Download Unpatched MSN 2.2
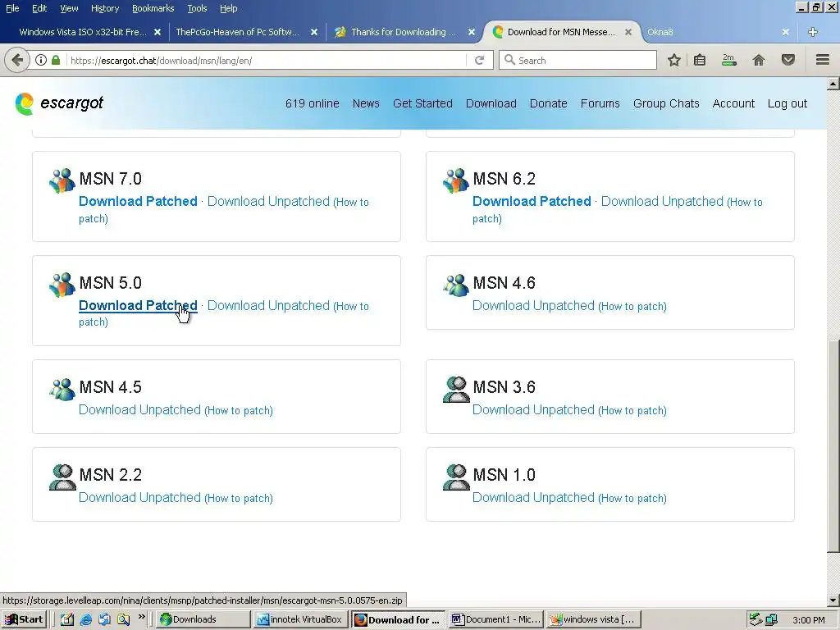 pyautogui.click(x=139, y=498)
